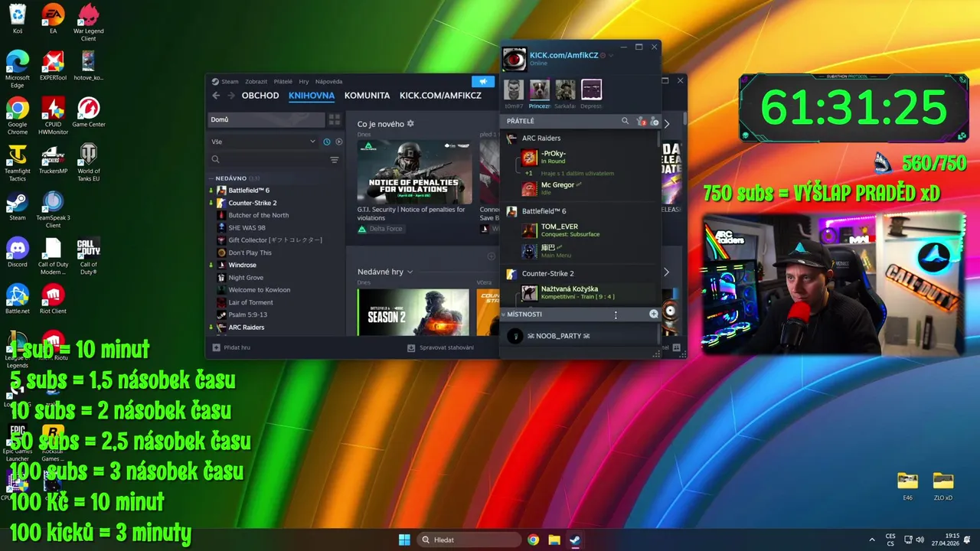Click library game search field
This screenshot has width=980, height=551.
pyautogui.click(x=267, y=159)
